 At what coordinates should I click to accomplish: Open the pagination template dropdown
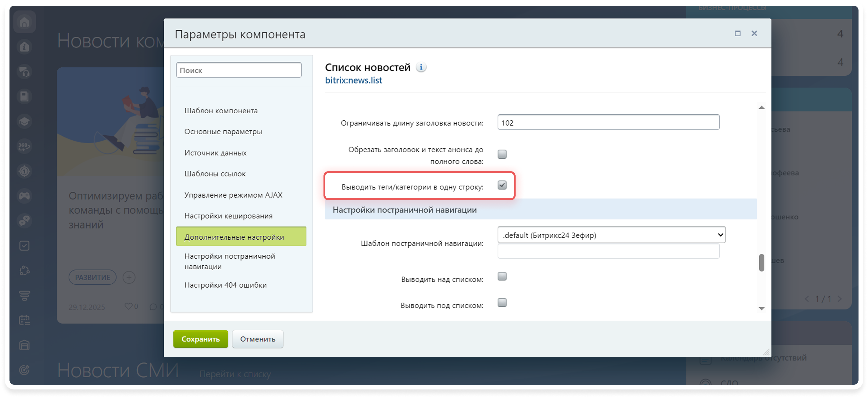click(611, 235)
